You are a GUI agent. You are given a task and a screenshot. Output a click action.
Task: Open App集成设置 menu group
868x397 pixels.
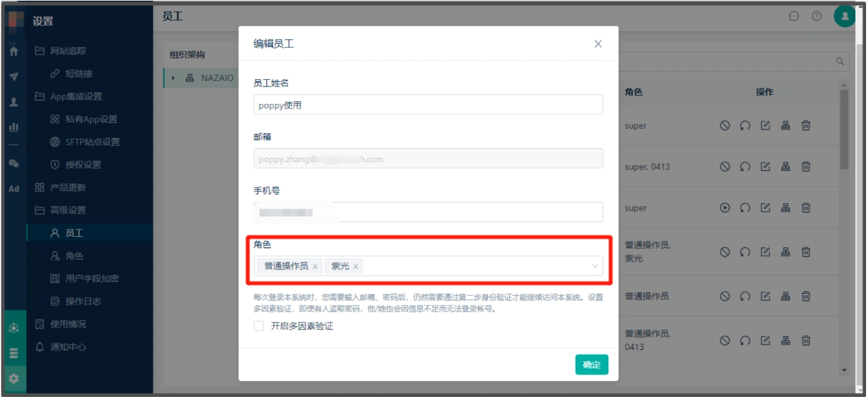(x=76, y=97)
